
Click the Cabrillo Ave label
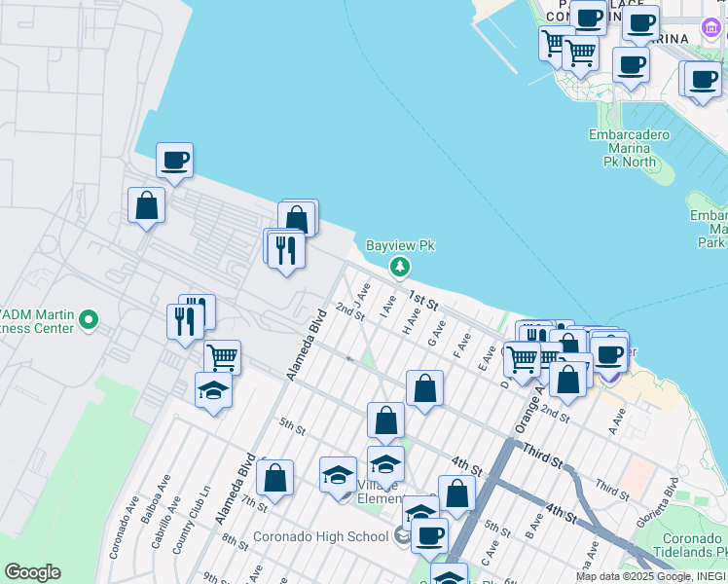click(165, 523)
